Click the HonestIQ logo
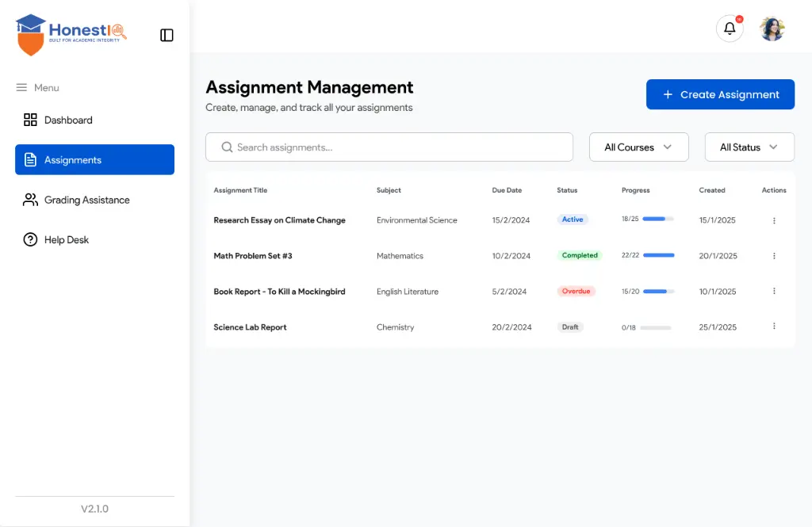This screenshot has height=527, width=812. point(71,35)
